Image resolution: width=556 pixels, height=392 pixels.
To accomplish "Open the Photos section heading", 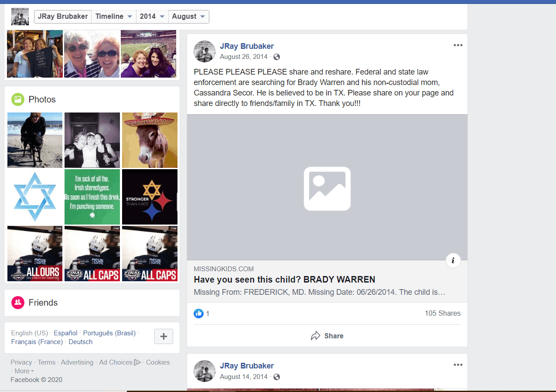I will (x=42, y=99).
